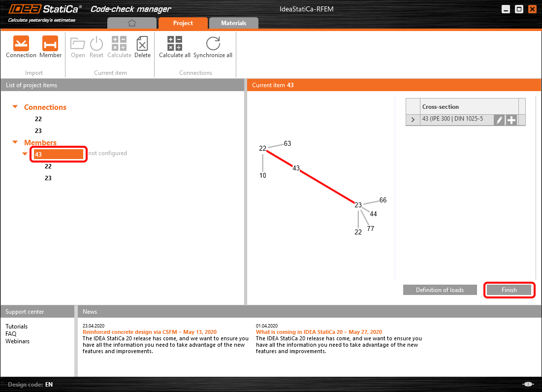Collapse the Connections tree group
Viewport: 542px width, 392px height.
coord(15,107)
